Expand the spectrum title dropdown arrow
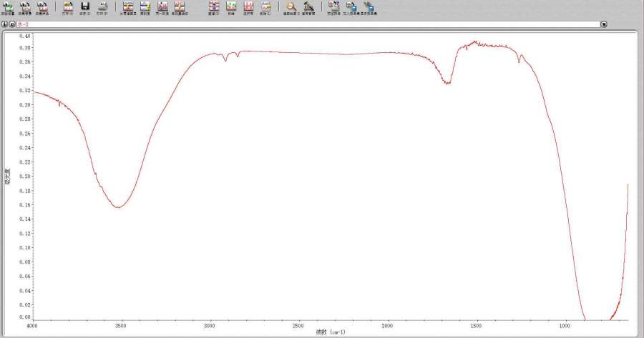Screen dimensions: 644x338 click(603, 24)
